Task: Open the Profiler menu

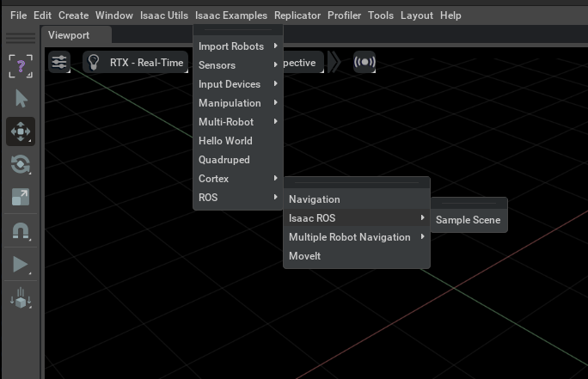Action: tap(344, 15)
